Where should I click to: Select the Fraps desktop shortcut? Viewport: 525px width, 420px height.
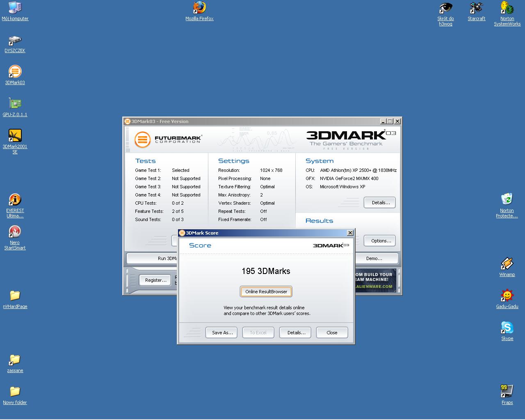[507, 395]
